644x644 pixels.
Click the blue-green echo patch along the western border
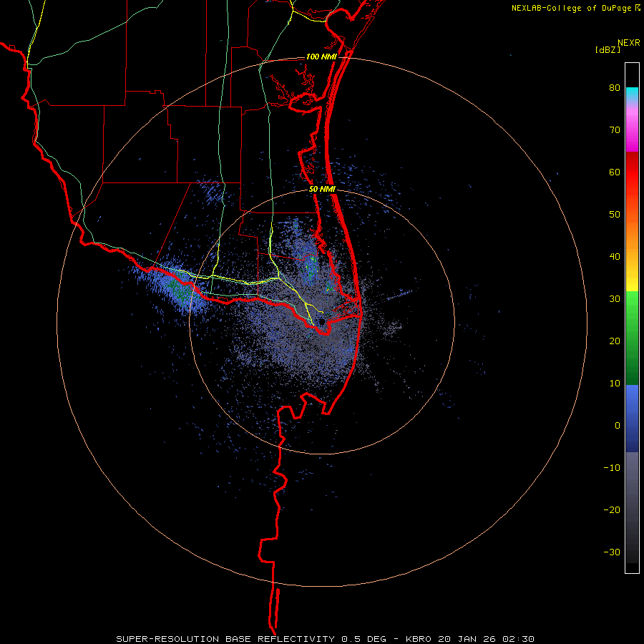(x=177, y=288)
